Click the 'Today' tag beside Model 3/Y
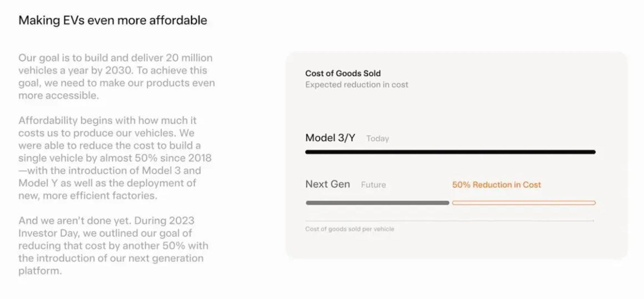Screen dimensions: 644x299 378,138
